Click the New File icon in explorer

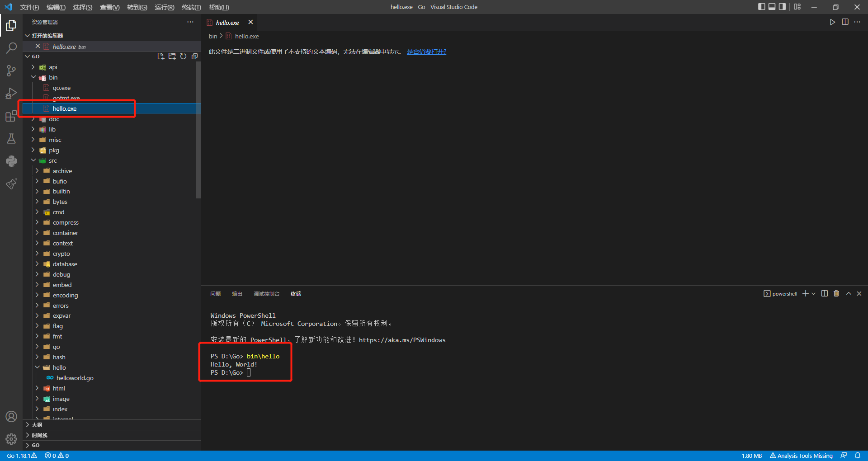click(x=160, y=56)
